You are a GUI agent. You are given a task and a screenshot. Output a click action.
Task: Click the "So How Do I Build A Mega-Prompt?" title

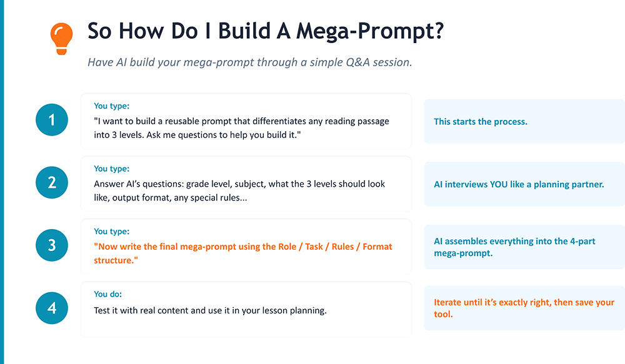click(266, 31)
